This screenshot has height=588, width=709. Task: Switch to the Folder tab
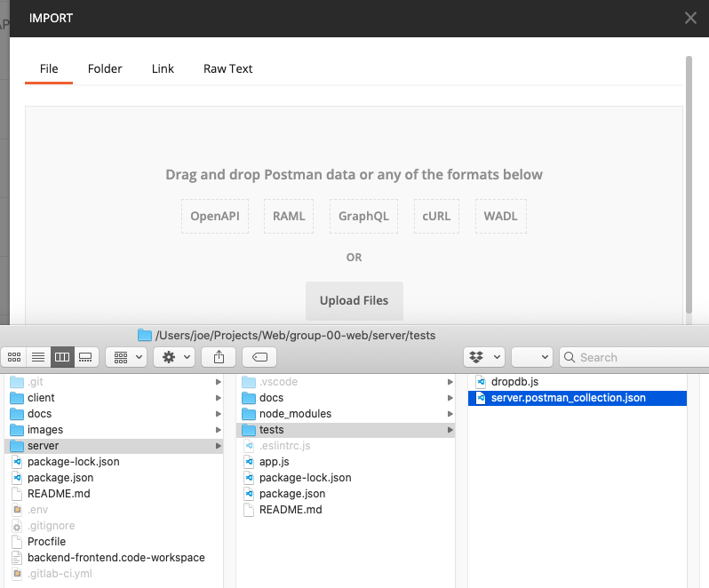point(105,68)
